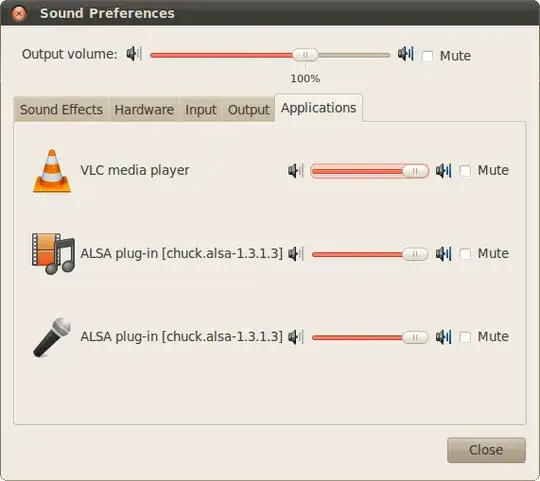
Task: Click the quiet speaker icon in film-icon ALSA row
Action: (x=296, y=254)
